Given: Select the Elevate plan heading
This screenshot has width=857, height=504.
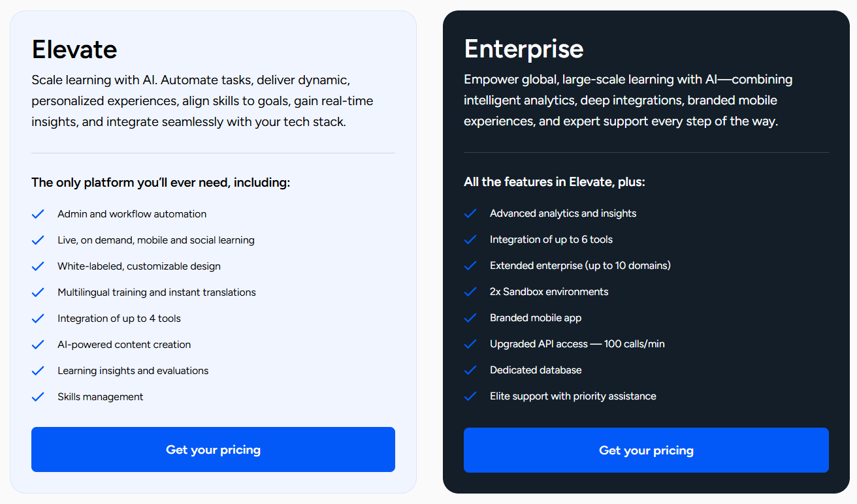Looking at the screenshot, I should (x=74, y=49).
